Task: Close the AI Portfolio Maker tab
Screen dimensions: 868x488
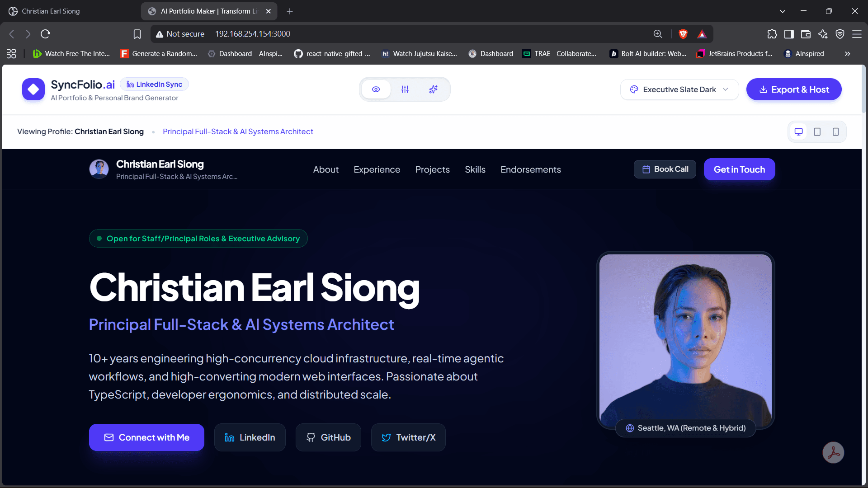Action: [269, 11]
